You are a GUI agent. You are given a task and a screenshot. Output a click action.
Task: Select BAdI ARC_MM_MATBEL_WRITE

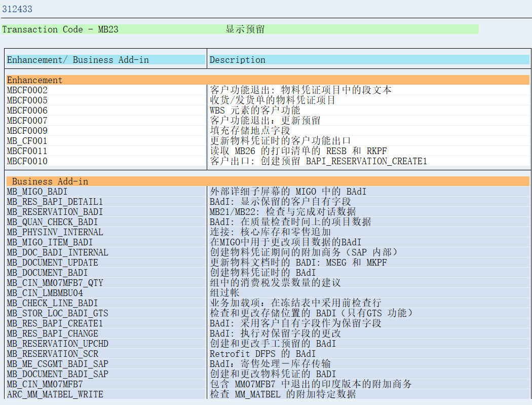tap(55, 394)
